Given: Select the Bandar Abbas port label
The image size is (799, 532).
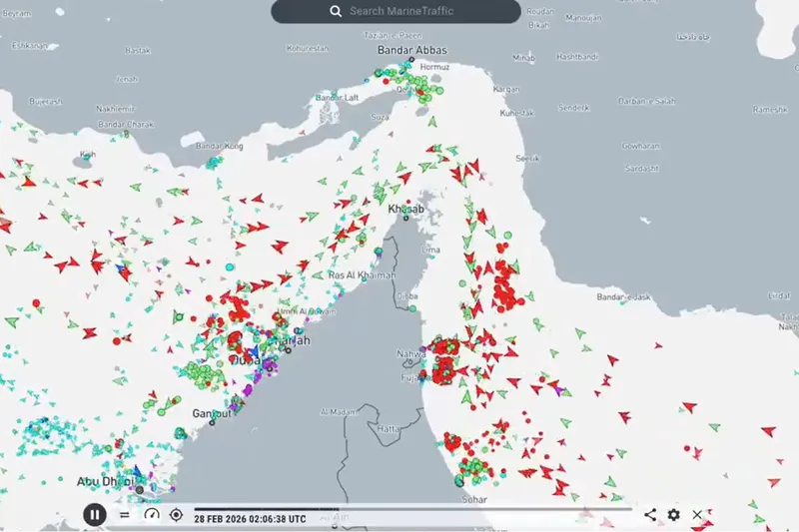Looking at the screenshot, I should pos(411,50).
